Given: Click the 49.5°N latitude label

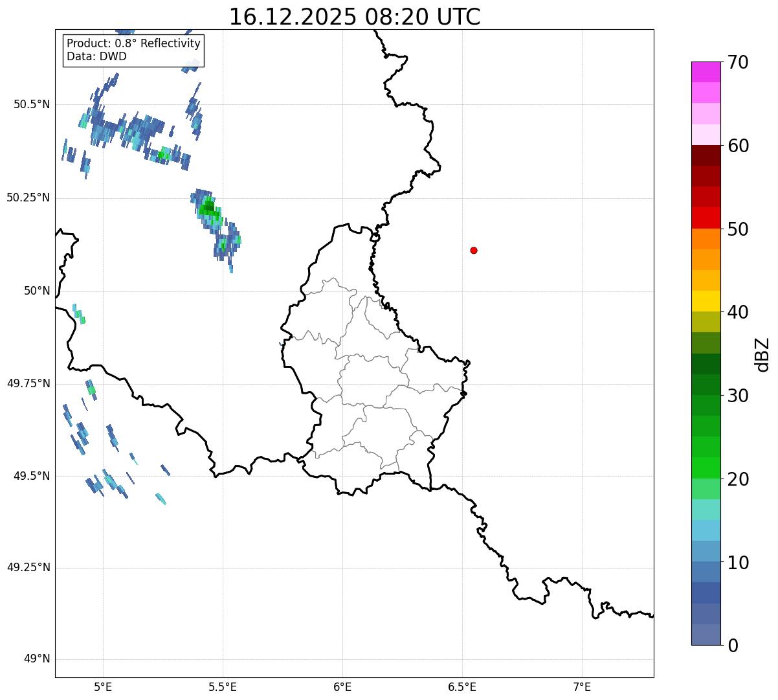Looking at the screenshot, I should click(32, 476).
